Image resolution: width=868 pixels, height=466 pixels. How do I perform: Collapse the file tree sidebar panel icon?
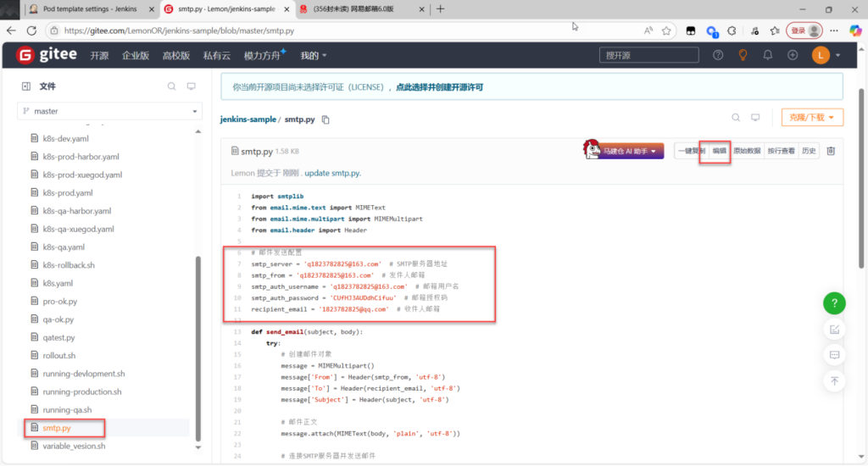(x=25, y=86)
